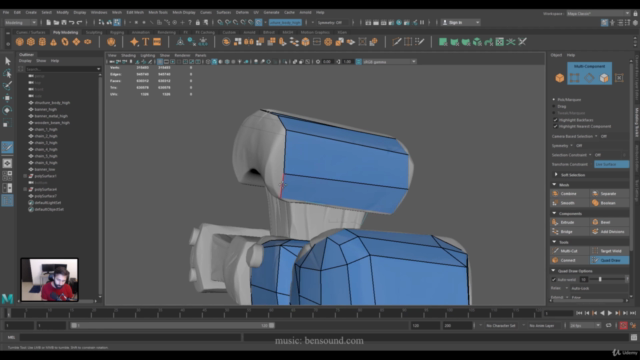Create a polygon cylinder from the shelf
640x360 pixels.
(42, 42)
